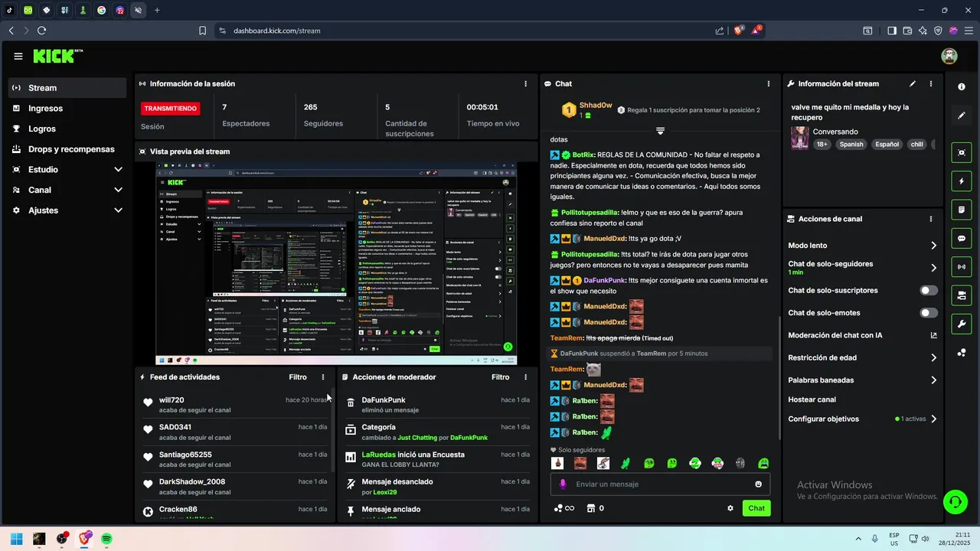Reload the page

41,31
